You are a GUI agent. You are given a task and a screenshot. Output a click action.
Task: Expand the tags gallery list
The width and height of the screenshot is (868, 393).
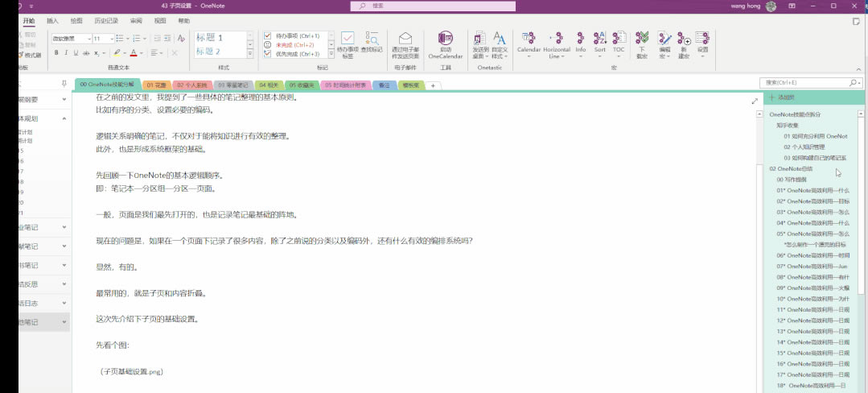[331, 54]
